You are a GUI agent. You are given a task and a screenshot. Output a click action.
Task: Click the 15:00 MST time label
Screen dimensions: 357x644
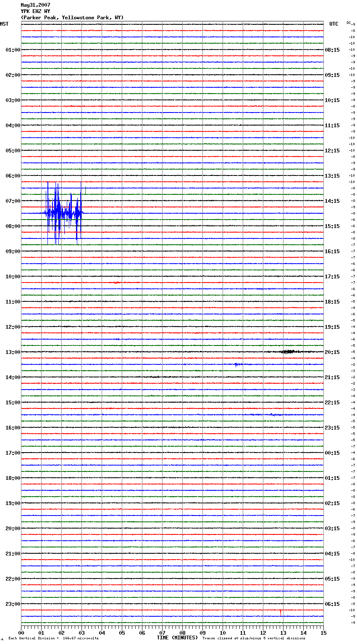[x=13, y=403]
